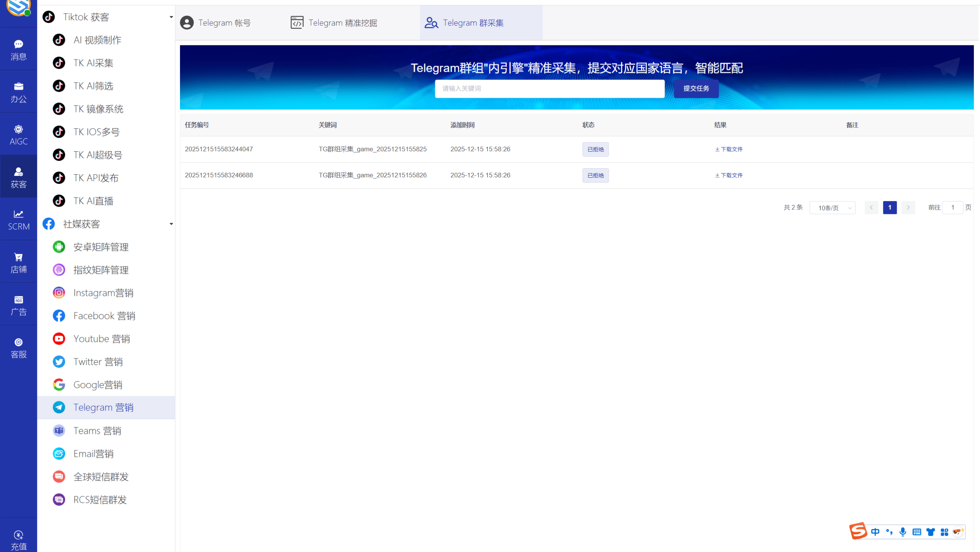
Task: Click the 请输入关键词 keyword input field
Action: coord(549,89)
